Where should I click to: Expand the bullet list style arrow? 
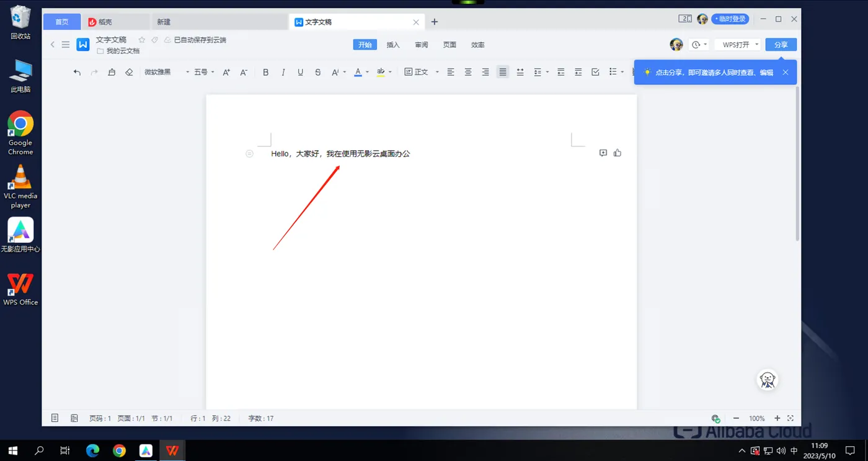(622, 72)
